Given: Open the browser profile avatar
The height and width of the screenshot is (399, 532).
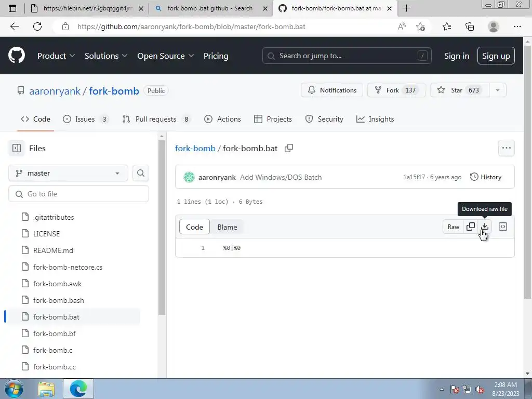Looking at the screenshot, I should tap(494, 26).
